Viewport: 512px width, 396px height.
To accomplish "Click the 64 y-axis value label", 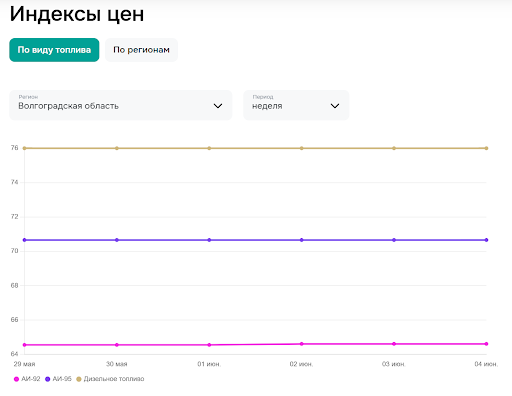I will (14, 354).
